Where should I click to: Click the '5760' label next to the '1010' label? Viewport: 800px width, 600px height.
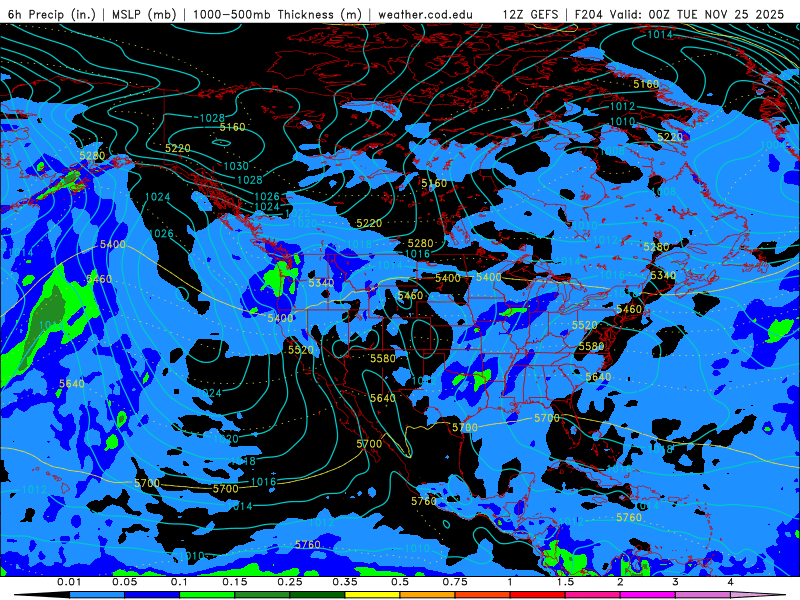(308, 545)
